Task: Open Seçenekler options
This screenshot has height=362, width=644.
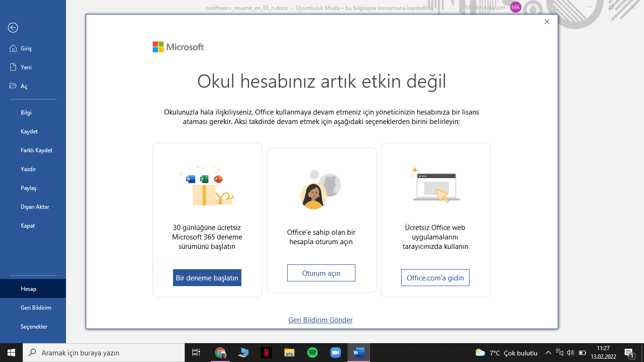Action: (x=33, y=327)
